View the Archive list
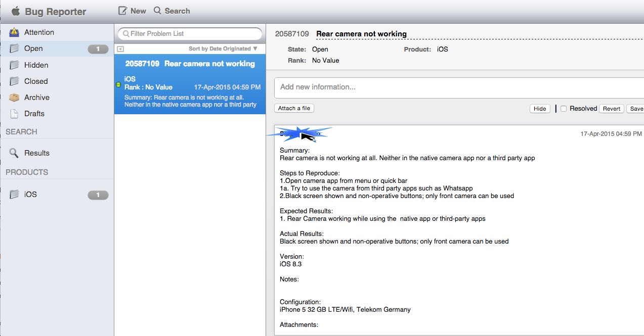 tap(57, 98)
